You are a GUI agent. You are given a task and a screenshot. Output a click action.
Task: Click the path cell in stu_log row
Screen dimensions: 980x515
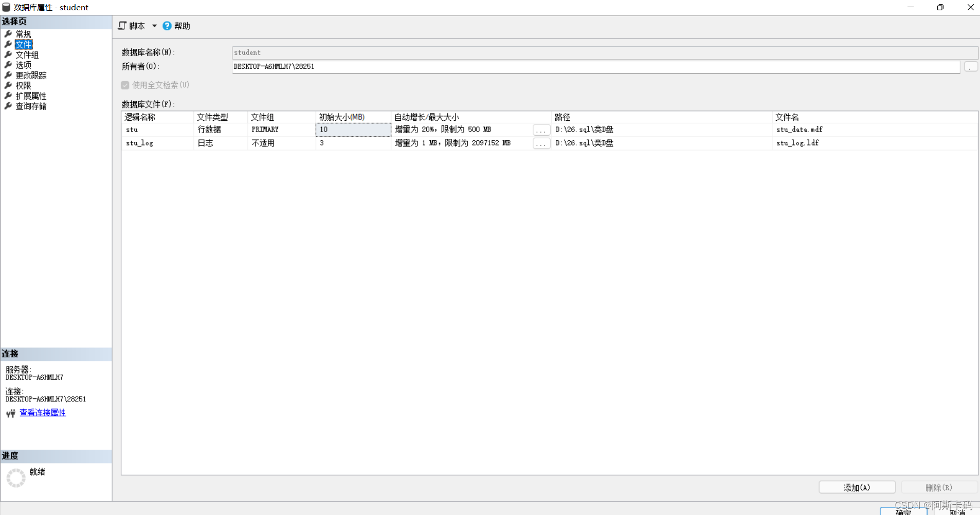point(662,143)
